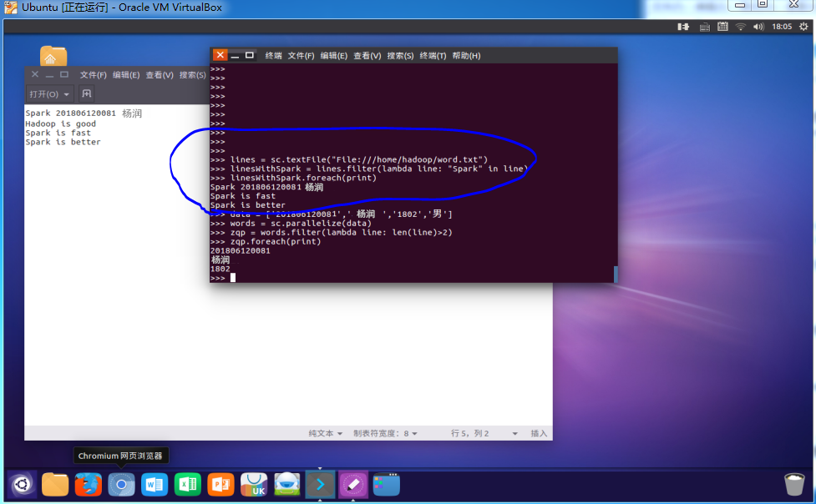Screen dimensions: 816x504
Task: Open the UK software store dock icon
Action: [x=254, y=485]
